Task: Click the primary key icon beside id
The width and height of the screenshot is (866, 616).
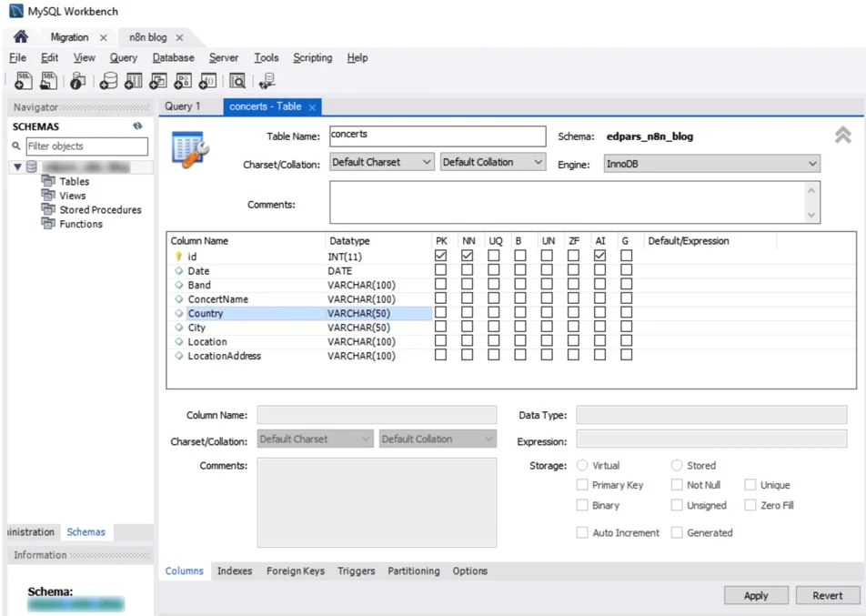Action: [x=178, y=257]
